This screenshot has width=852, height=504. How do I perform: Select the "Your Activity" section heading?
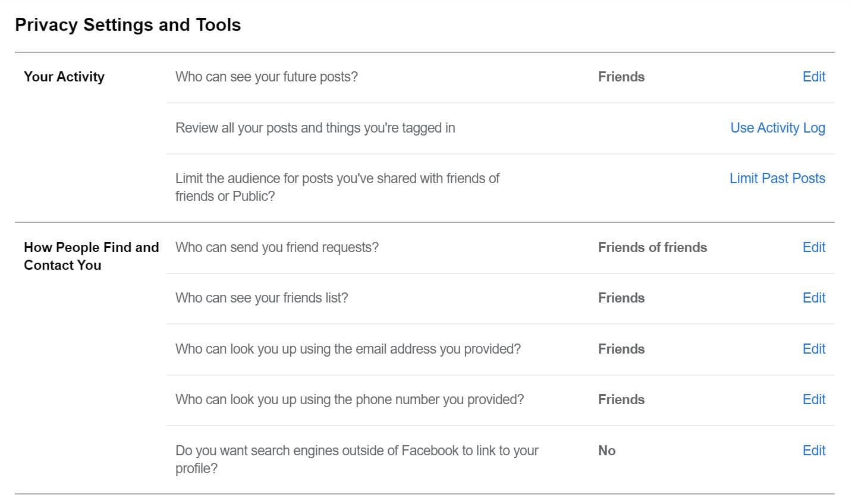pyautogui.click(x=64, y=77)
